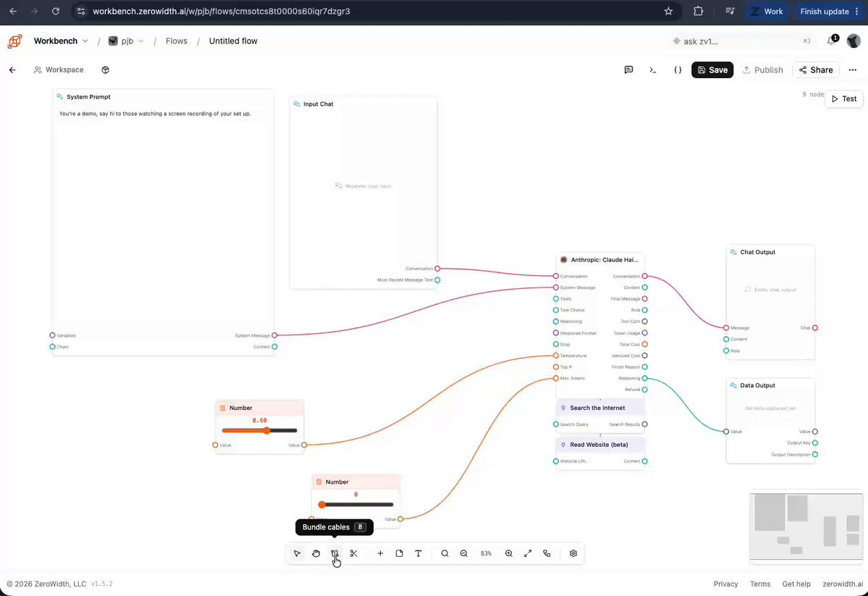Image resolution: width=868 pixels, height=596 pixels.
Task: Open the Workspace tab
Action: (59, 70)
